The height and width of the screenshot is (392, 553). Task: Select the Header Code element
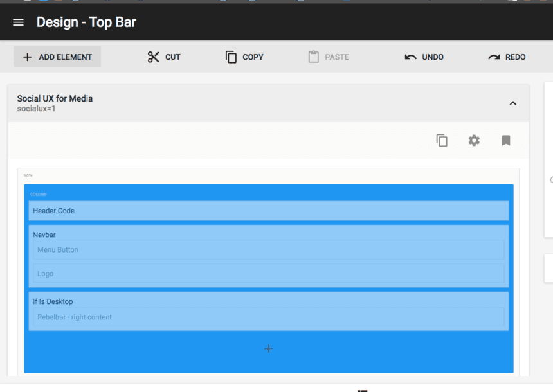pyautogui.click(x=54, y=211)
